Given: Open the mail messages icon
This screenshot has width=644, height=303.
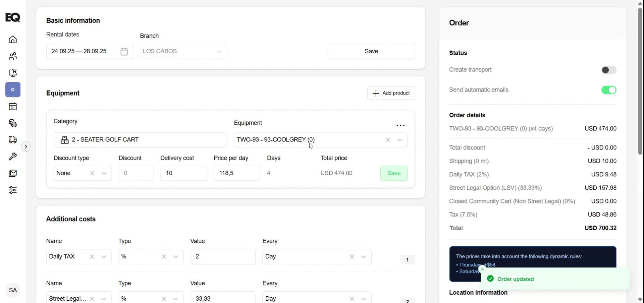Looking at the screenshot, I should click(13, 173).
